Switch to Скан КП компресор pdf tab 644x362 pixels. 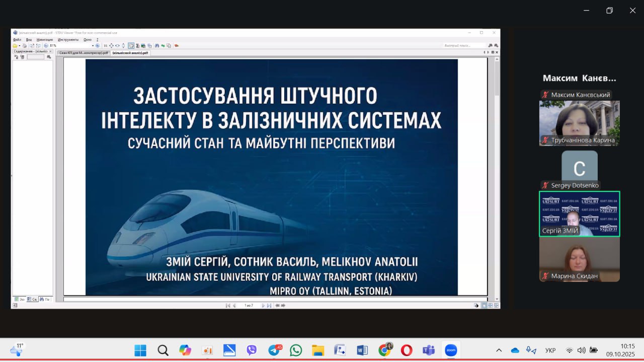(x=83, y=52)
